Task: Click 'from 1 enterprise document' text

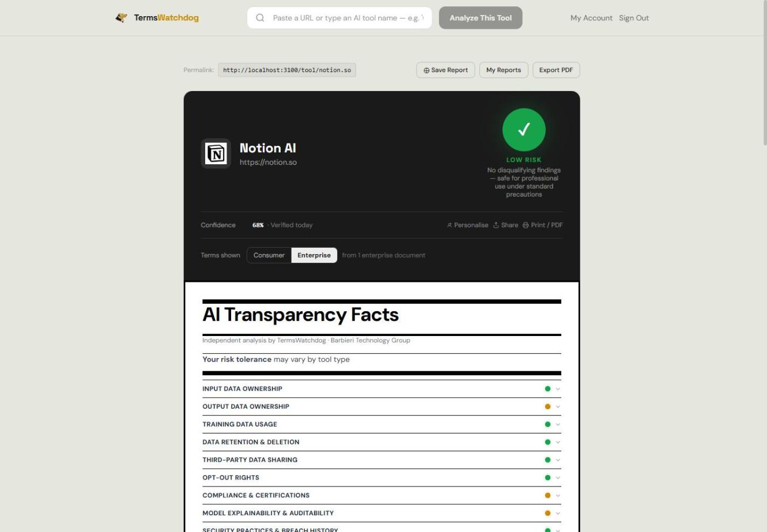Action: (x=384, y=255)
